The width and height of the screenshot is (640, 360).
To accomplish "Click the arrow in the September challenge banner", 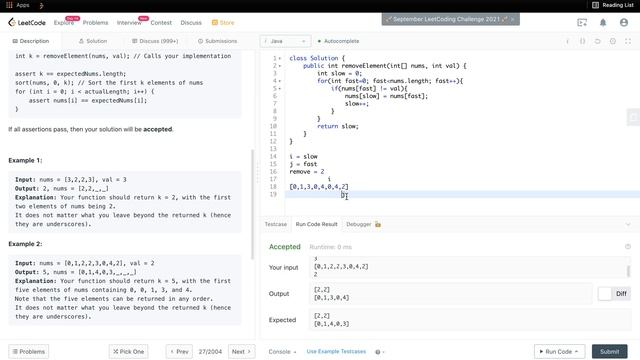I will click(x=512, y=19).
